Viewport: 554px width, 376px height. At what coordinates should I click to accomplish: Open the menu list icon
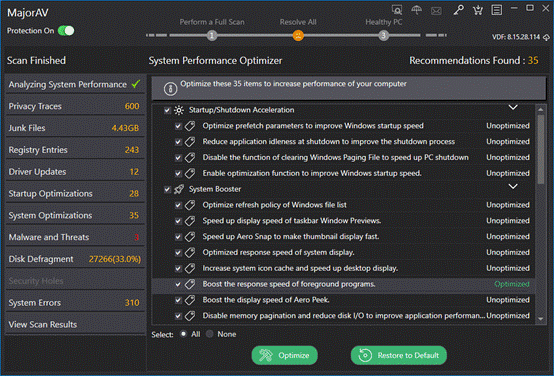pyautogui.click(x=497, y=10)
